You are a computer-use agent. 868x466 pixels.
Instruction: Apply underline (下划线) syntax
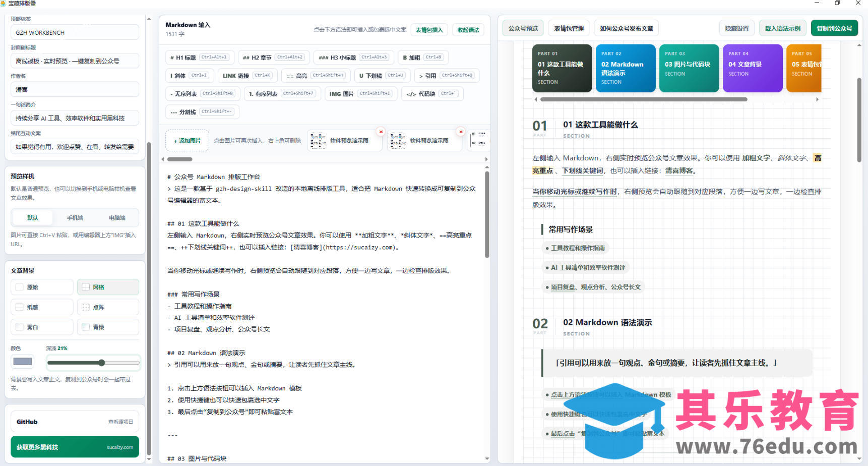tap(382, 76)
